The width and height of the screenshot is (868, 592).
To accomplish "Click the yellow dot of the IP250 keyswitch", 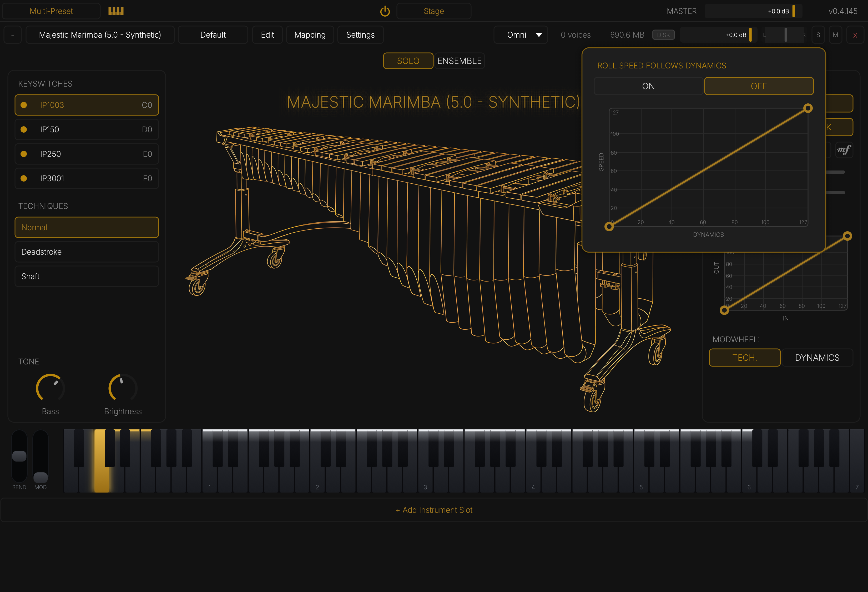I will tap(23, 154).
